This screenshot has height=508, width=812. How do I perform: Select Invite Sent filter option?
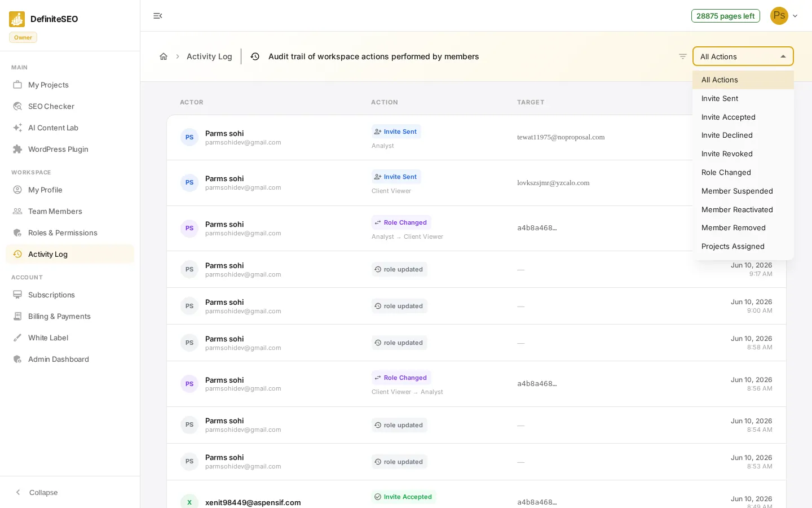743,98
